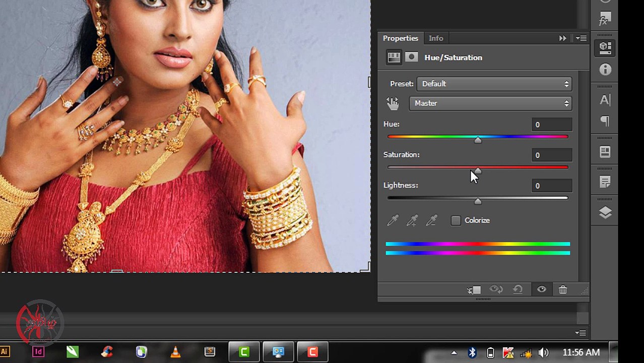Open the Preset dropdown showing Default
Viewport: 644px width, 363px height.
point(494,84)
